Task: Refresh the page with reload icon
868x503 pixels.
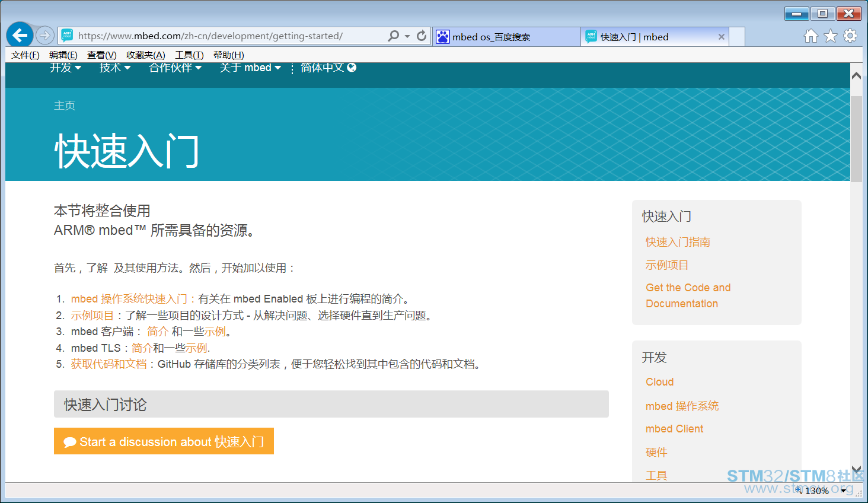Action: coord(422,36)
